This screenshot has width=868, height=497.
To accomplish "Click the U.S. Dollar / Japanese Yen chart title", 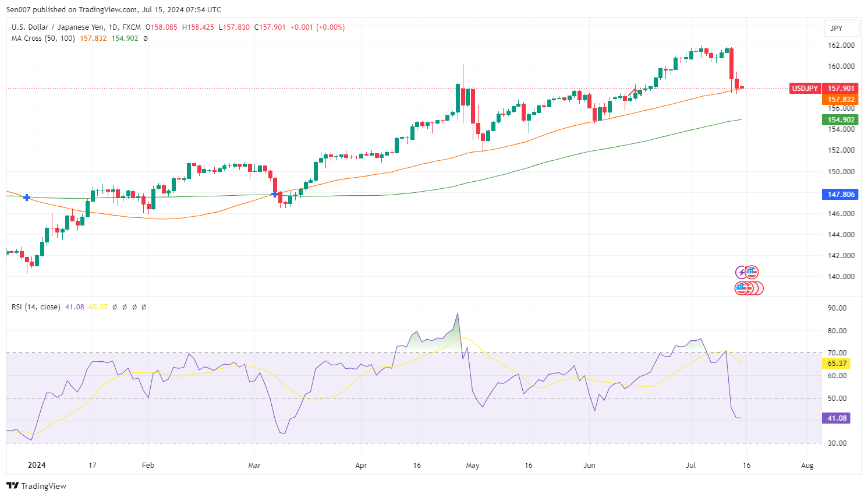I will click(76, 27).
